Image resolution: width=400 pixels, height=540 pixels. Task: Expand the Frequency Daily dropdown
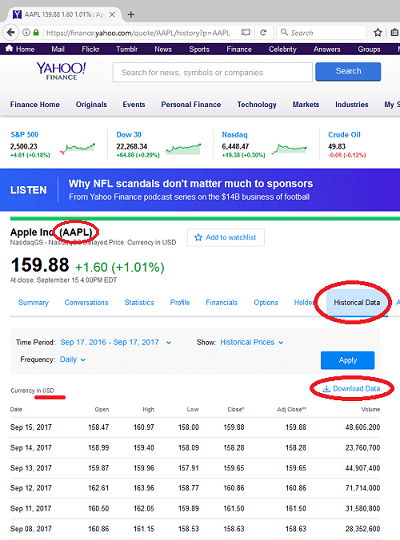point(73,360)
